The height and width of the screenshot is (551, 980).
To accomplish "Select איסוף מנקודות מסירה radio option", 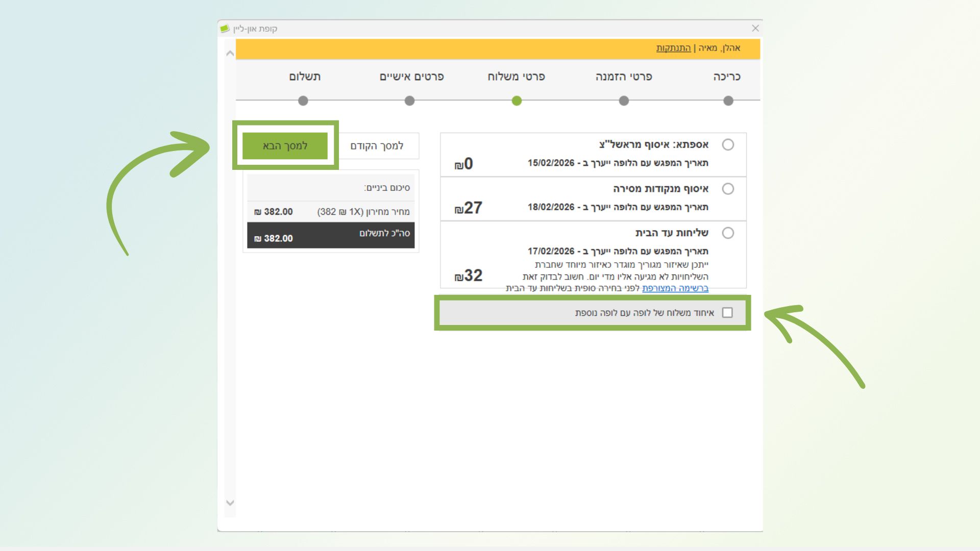I will pyautogui.click(x=728, y=189).
